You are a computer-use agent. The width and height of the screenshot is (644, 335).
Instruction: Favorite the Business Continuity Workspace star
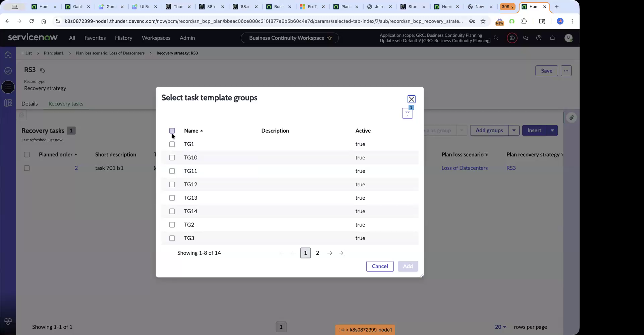coord(329,38)
